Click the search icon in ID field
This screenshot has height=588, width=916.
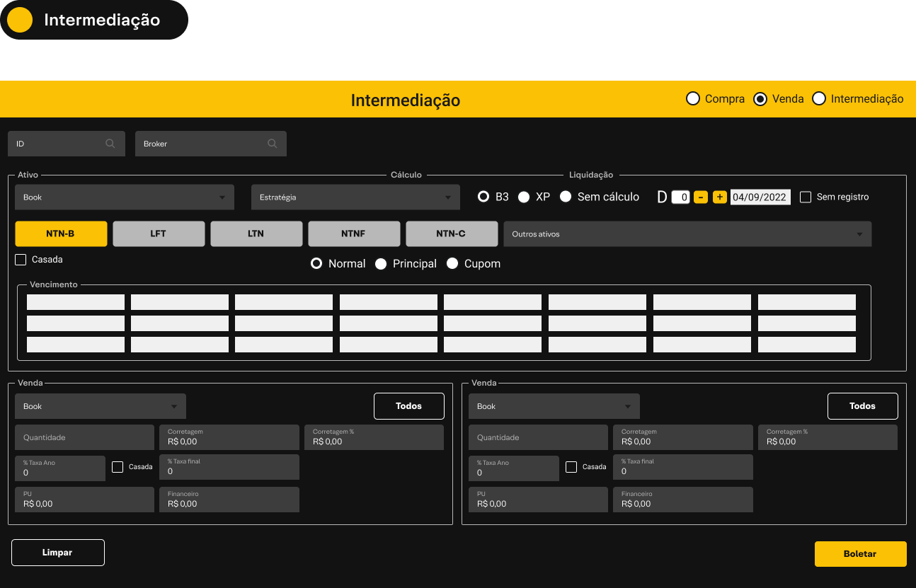(110, 144)
